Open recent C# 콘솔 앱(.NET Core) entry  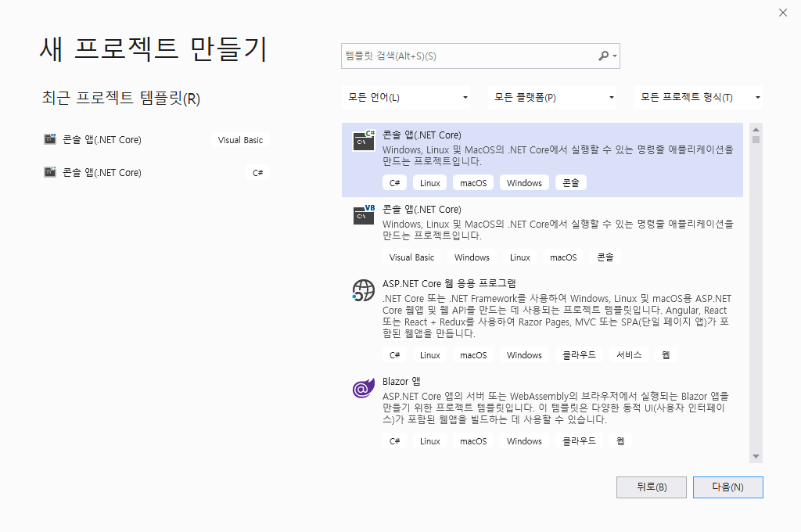(102, 172)
